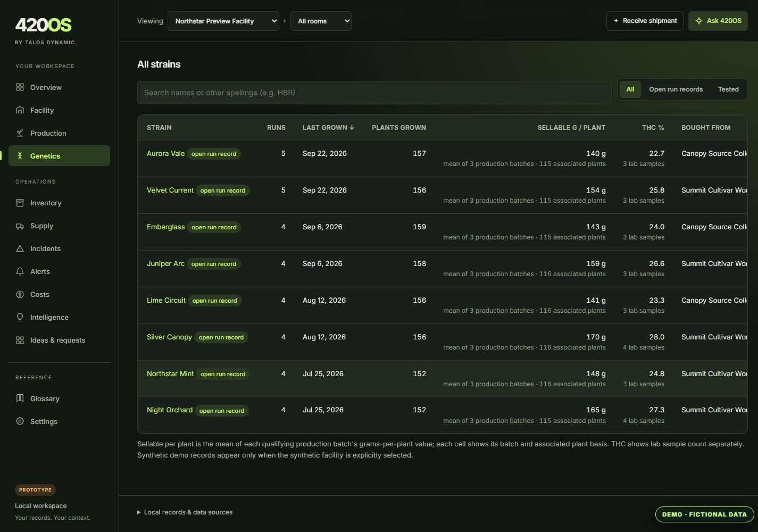This screenshot has width=758, height=532.
Task: Open the Velvet Current strain link
Action: tap(170, 190)
